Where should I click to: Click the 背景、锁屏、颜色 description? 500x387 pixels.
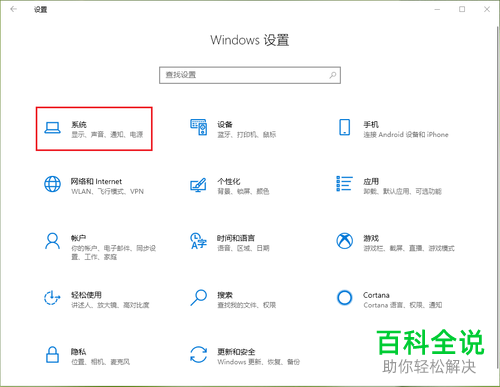(243, 191)
